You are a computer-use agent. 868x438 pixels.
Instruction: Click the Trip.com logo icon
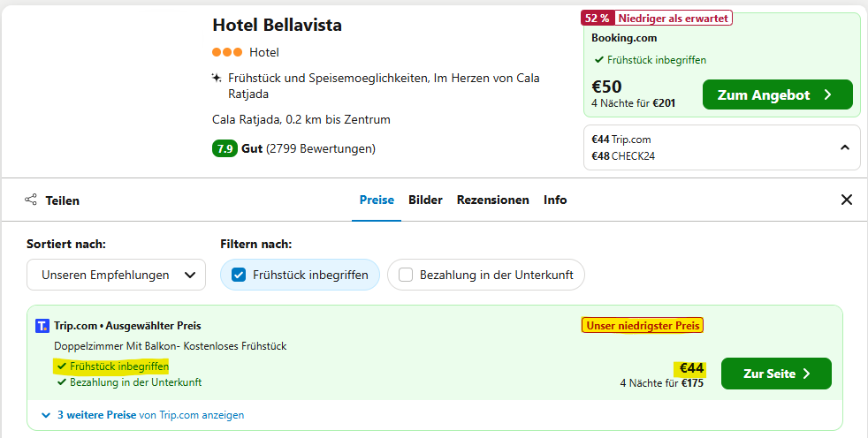pyautogui.click(x=42, y=326)
